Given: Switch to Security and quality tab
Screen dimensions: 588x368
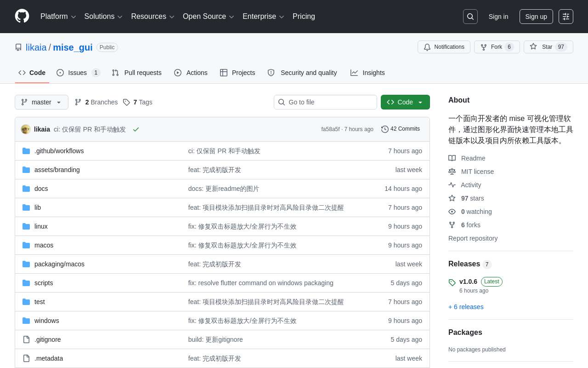Looking at the screenshot, I should click(x=302, y=73).
